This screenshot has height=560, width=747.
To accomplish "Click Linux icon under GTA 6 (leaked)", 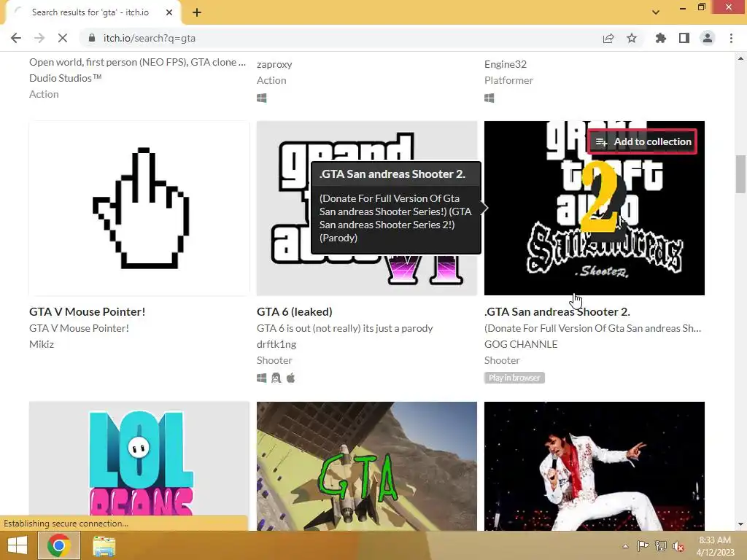I will (276, 378).
